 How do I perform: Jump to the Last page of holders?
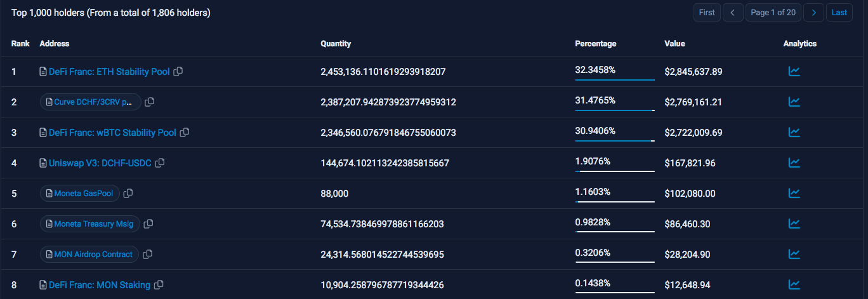point(839,12)
